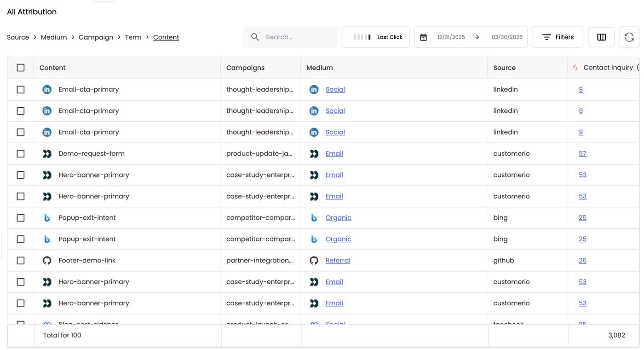Image resolution: width=644 pixels, height=350 pixels.
Task: Click the Total for 100 label
Action: tap(62, 335)
